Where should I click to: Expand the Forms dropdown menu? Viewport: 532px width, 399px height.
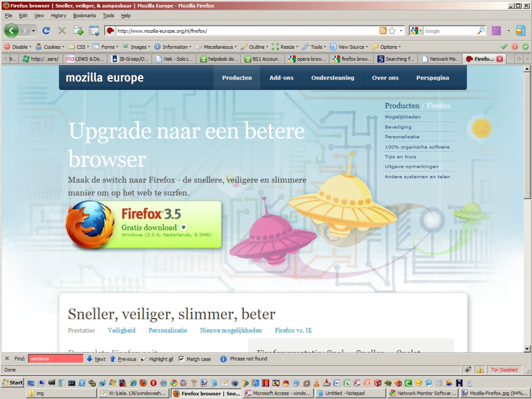click(105, 47)
